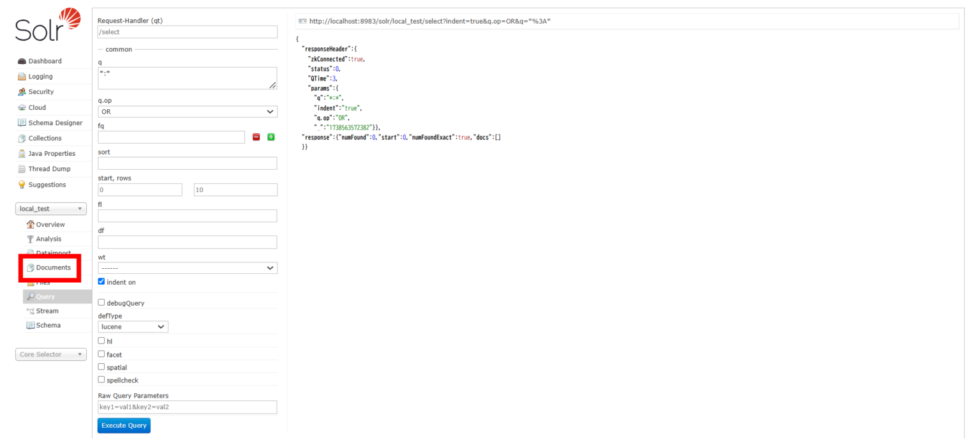Open the wt response format dropdown
Image resolution: width=980 pixels, height=445 pixels.
click(x=188, y=268)
